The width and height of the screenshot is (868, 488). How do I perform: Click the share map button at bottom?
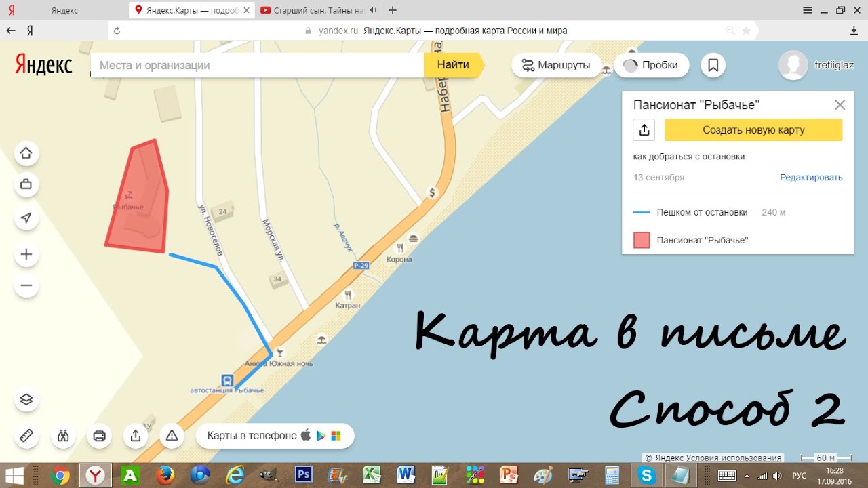(x=136, y=436)
